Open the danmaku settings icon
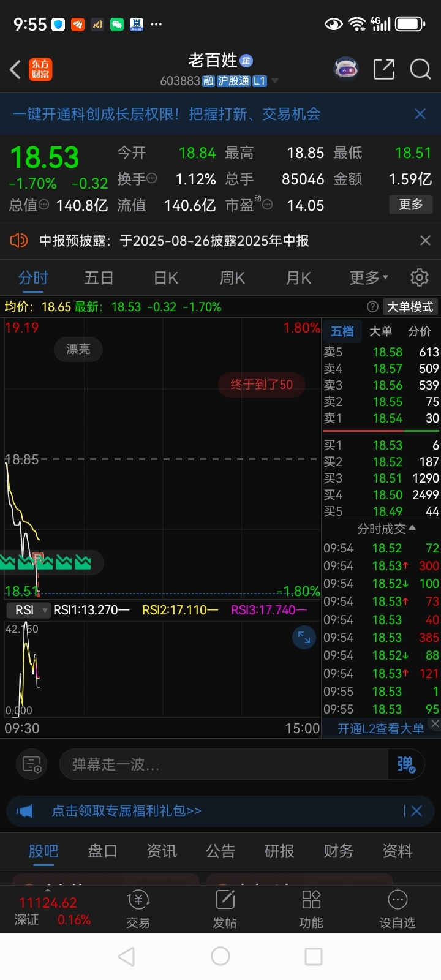The height and width of the screenshot is (980, 441). [x=31, y=764]
